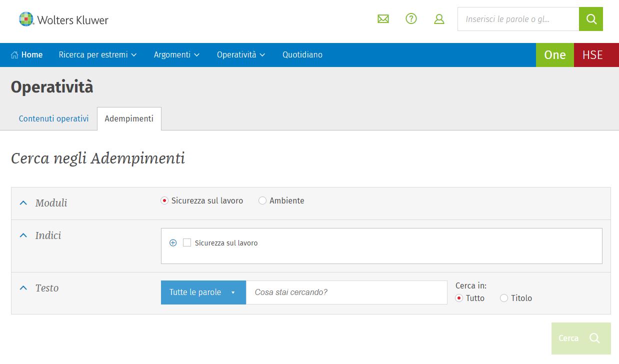Click the plus icon beside Sicurezza sul lavoro
619x364 pixels.
(x=173, y=243)
